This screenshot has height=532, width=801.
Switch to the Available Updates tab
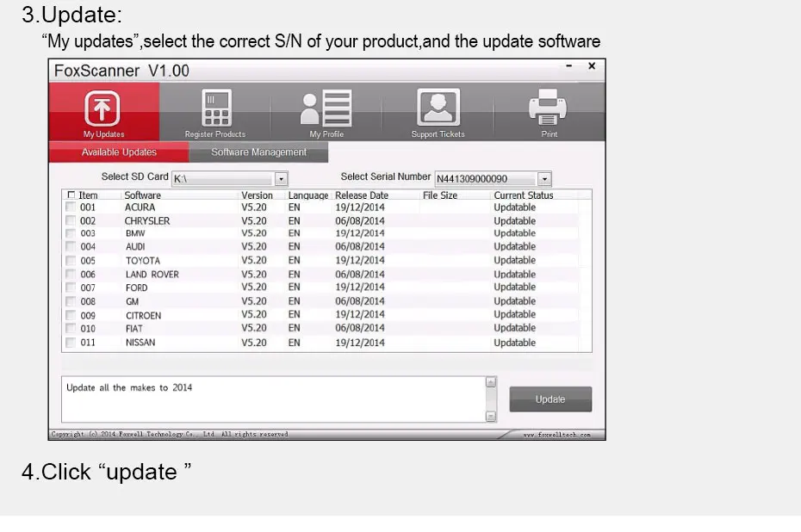[119, 152]
